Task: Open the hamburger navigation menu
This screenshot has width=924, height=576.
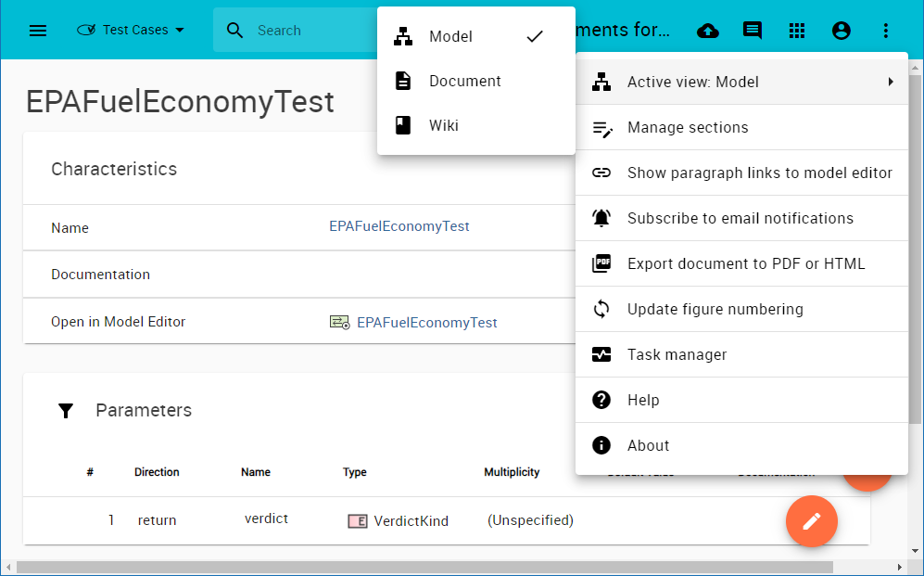Action: [x=38, y=31]
